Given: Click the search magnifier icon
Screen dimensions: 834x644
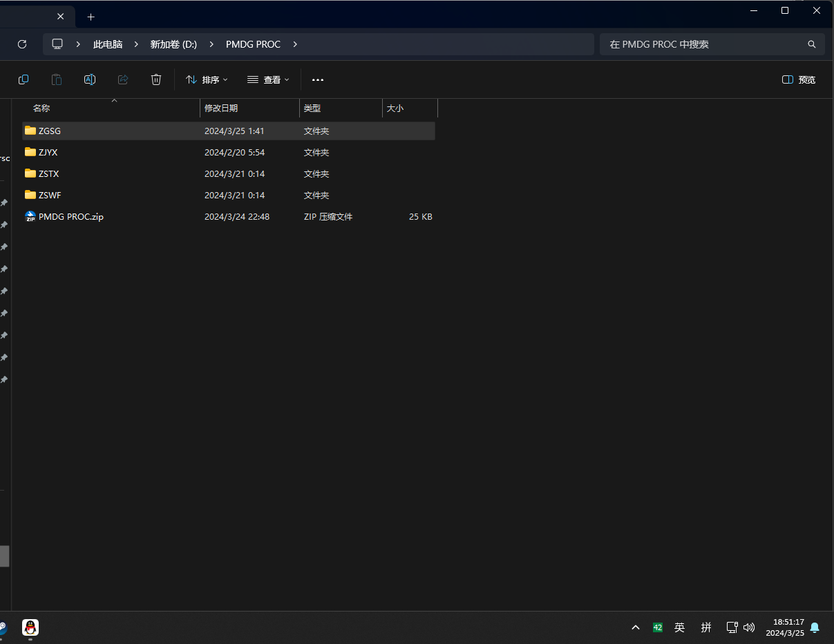Looking at the screenshot, I should point(812,44).
